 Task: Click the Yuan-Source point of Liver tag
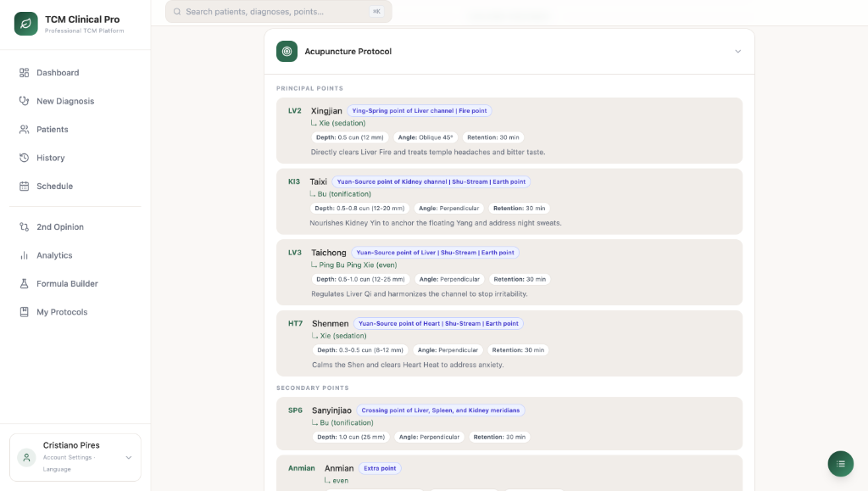pyautogui.click(x=435, y=253)
